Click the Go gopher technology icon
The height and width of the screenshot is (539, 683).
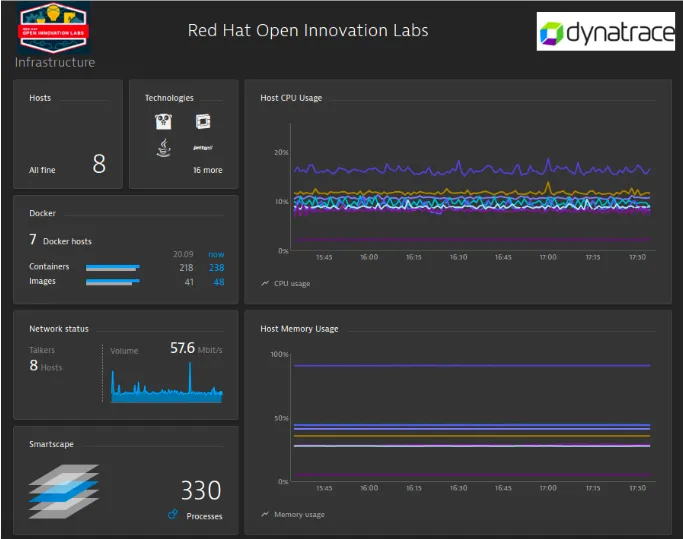[x=163, y=122]
